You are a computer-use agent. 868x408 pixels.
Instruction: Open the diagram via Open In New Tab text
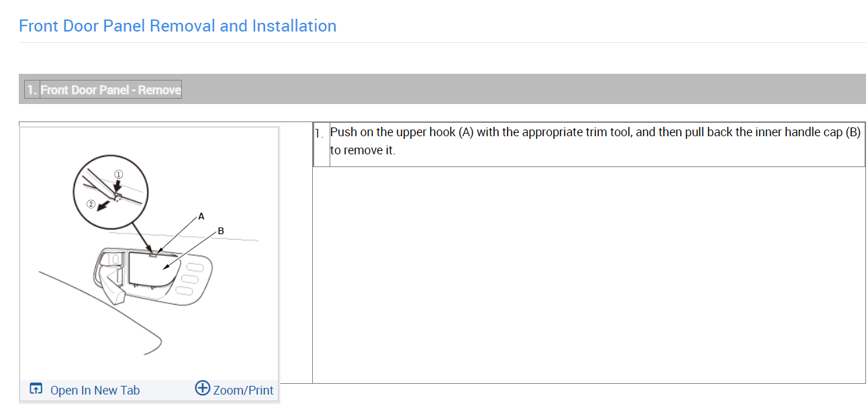click(x=95, y=391)
